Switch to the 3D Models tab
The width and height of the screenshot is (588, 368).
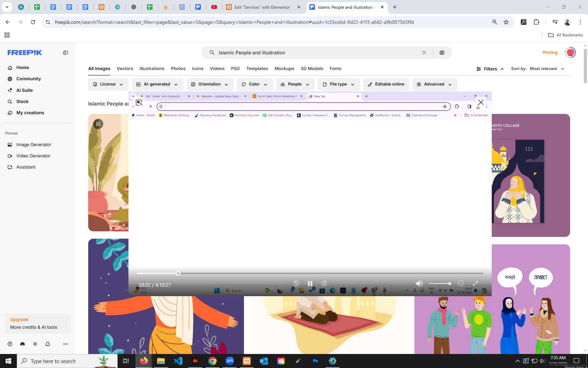click(x=312, y=69)
